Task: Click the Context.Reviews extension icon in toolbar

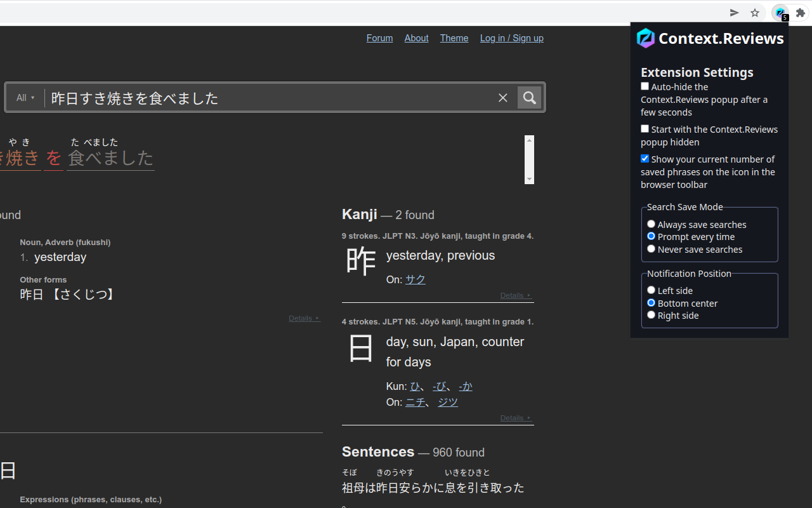Action: coord(780,13)
